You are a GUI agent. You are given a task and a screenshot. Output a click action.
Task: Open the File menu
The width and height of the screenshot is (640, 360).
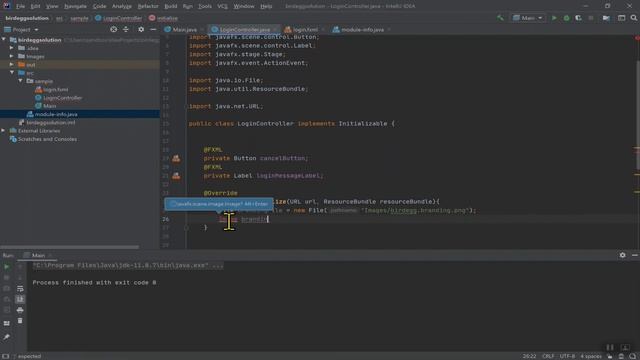click(20, 6)
